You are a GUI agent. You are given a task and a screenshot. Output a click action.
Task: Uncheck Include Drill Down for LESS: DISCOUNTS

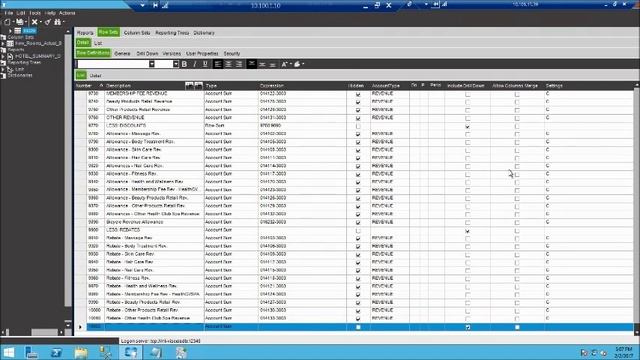(467, 126)
